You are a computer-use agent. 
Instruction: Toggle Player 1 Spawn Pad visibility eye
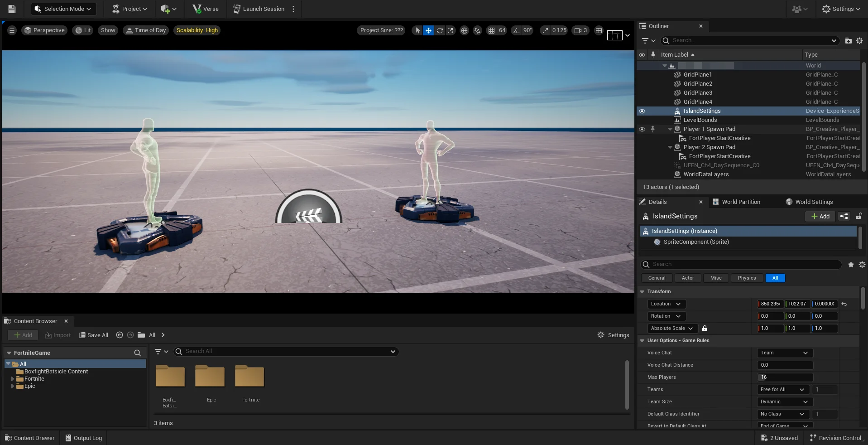pyautogui.click(x=642, y=129)
